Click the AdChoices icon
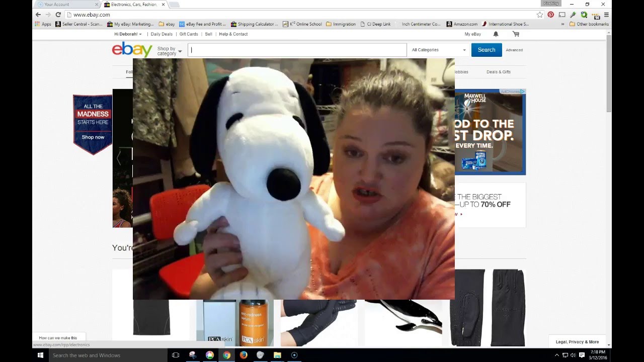644x362 pixels. pos(513,92)
